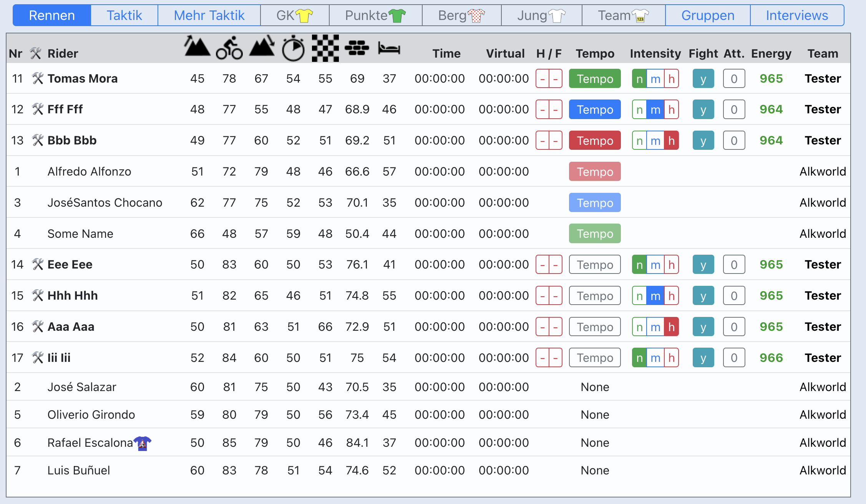866x504 pixels.
Task: Click the bed recovery column icon
Action: (389, 48)
